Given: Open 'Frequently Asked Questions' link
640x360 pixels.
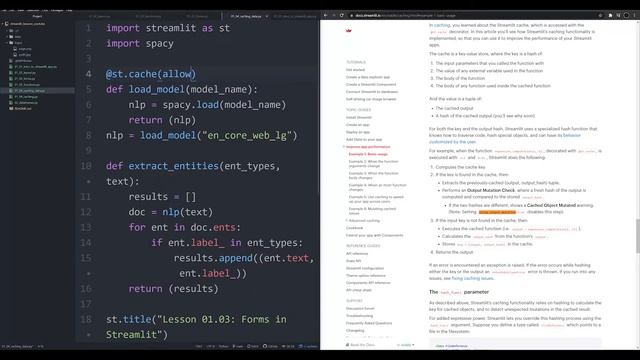Looking at the screenshot, I should 369,323.
